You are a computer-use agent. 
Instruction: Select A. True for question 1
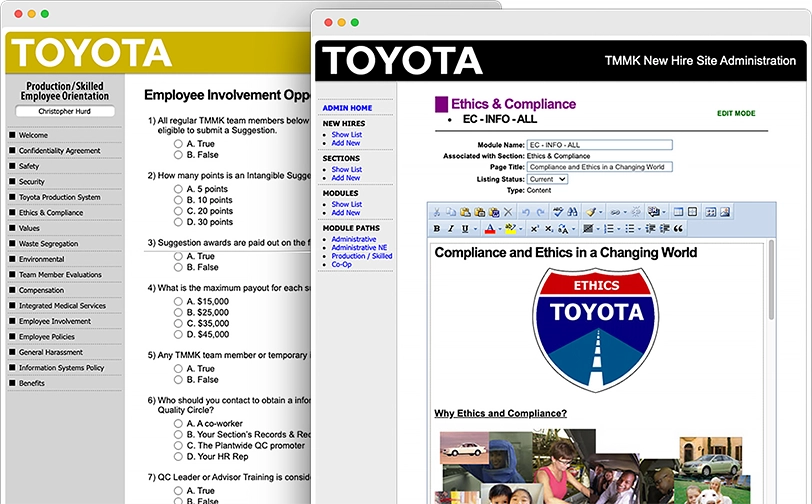click(178, 143)
